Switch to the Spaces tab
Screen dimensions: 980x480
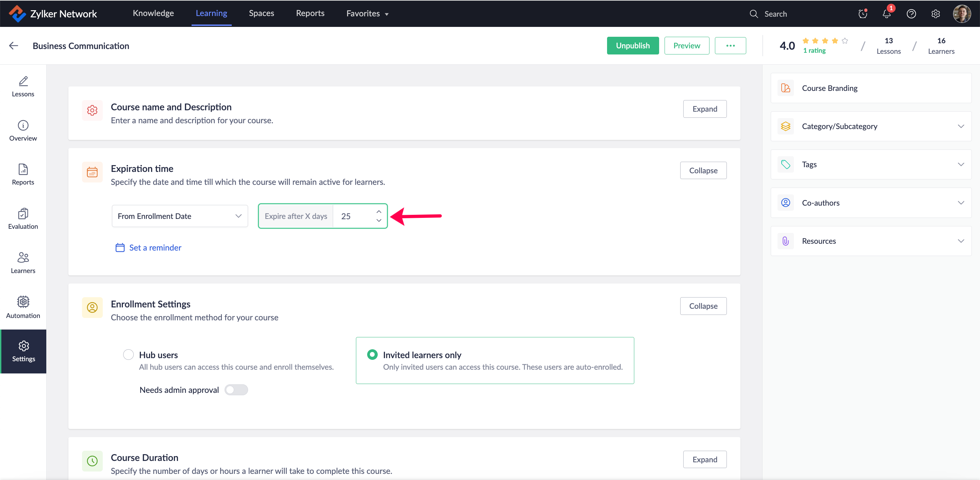261,13
